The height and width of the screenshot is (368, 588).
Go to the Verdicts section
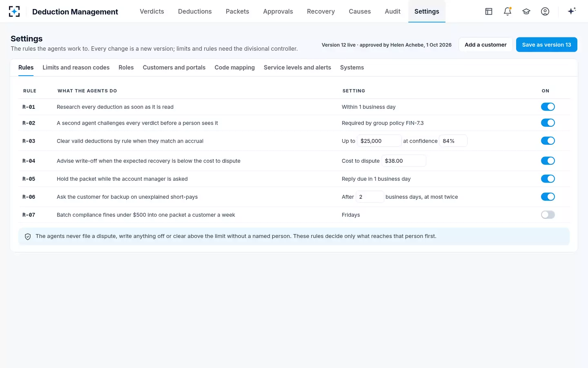tap(152, 11)
